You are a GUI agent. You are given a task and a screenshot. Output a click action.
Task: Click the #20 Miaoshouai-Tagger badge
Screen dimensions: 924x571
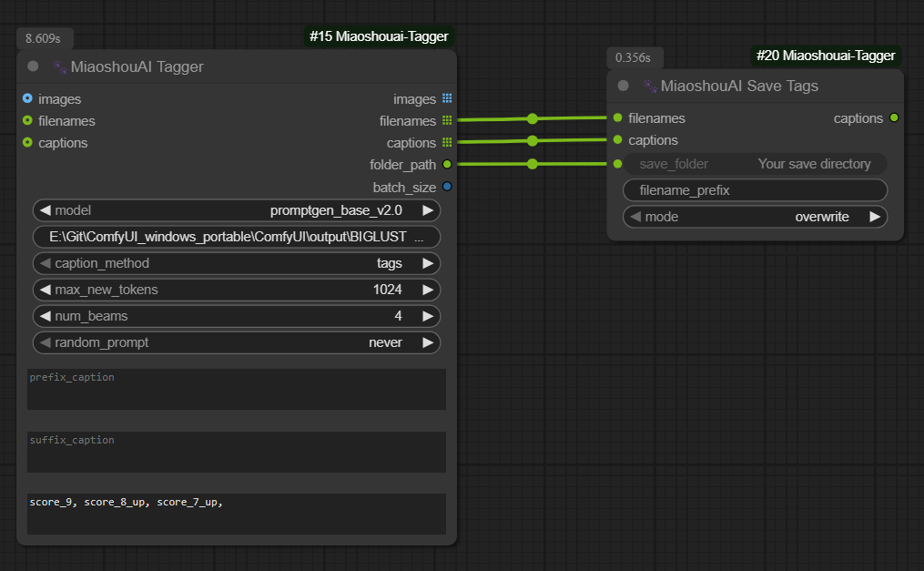click(x=826, y=56)
